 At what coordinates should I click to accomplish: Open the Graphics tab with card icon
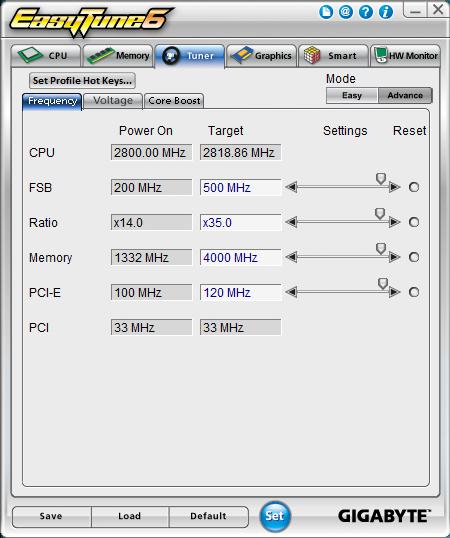point(261,56)
